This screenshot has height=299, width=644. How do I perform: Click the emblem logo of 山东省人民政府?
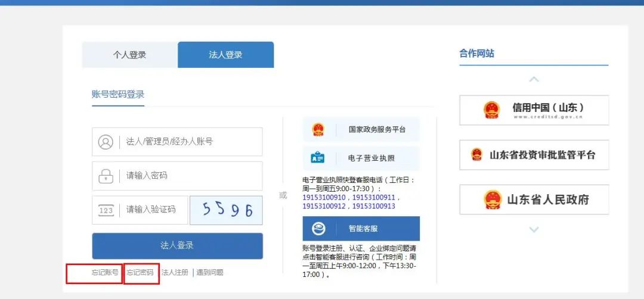493,200
